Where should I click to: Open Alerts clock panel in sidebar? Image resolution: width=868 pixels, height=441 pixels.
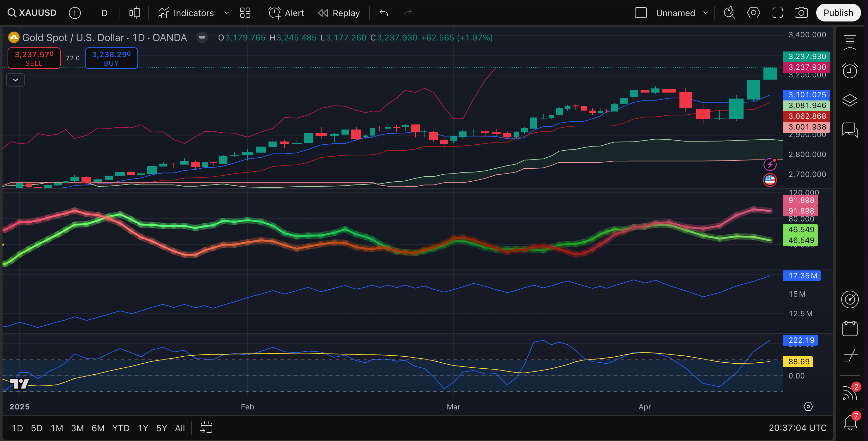point(850,71)
